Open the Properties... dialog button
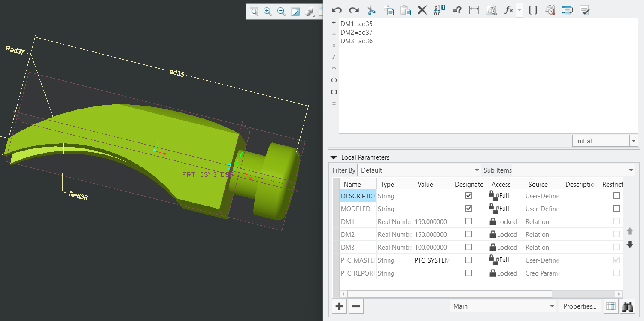The image size is (644, 321). tap(580, 306)
